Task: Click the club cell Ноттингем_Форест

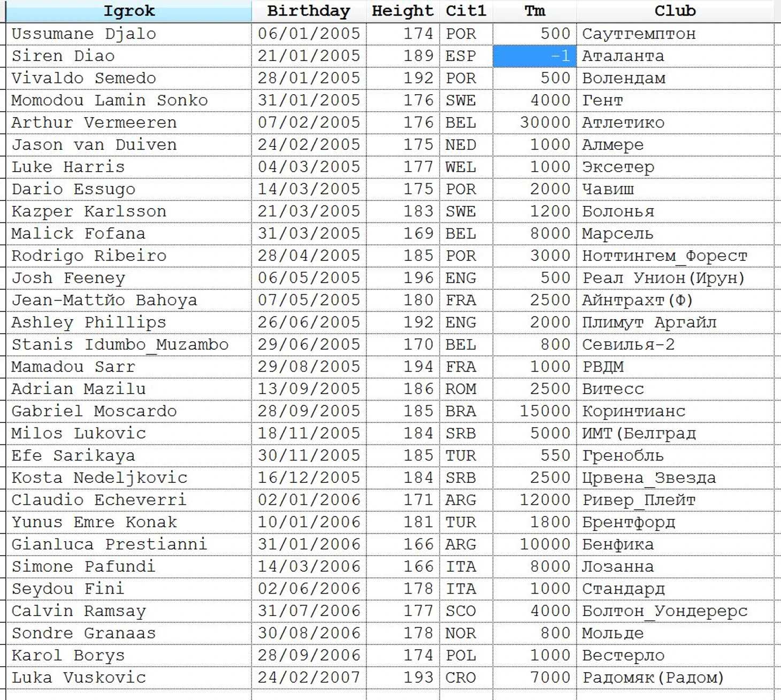Action: point(675,256)
